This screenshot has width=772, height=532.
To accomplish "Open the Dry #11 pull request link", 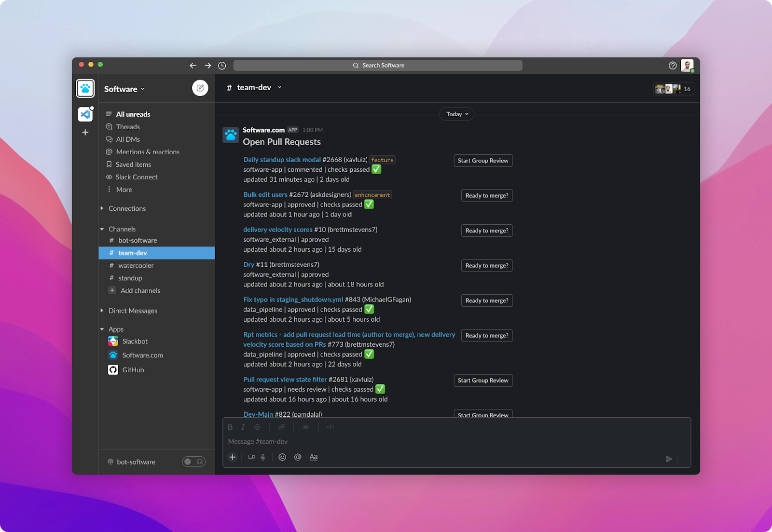I will [x=248, y=265].
